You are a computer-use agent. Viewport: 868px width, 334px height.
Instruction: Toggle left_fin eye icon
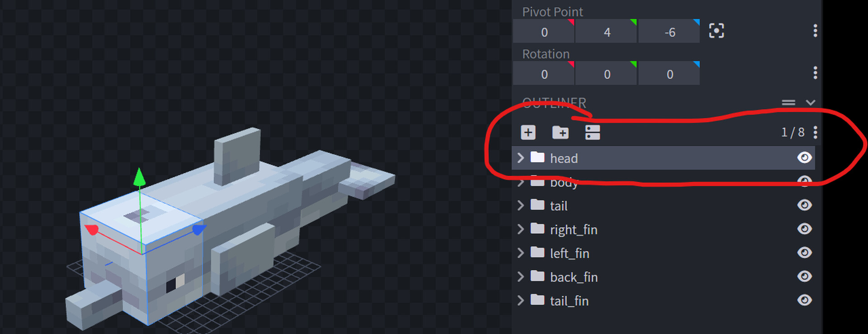[x=804, y=253]
